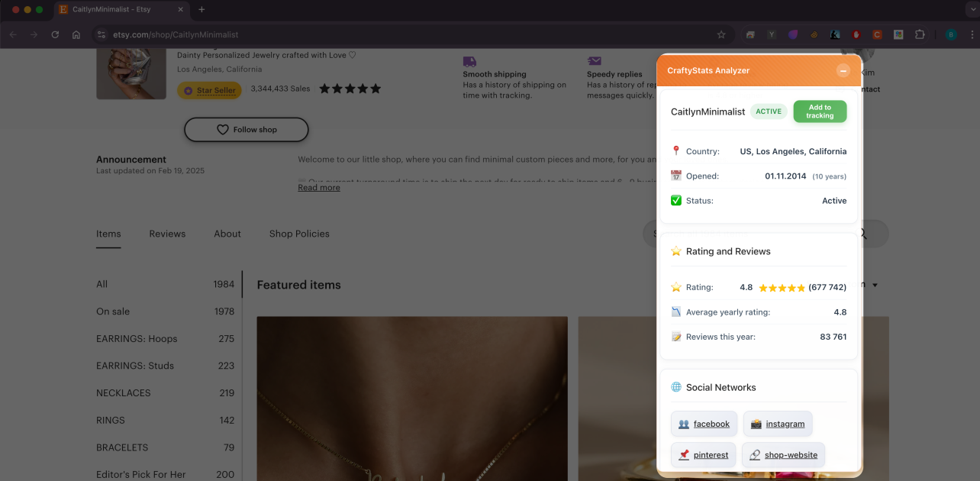The width and height of the screenshot is (980, 481).
Task: Bookmark this page with the star
Action: pyautogui.click(x=721, y=34)
